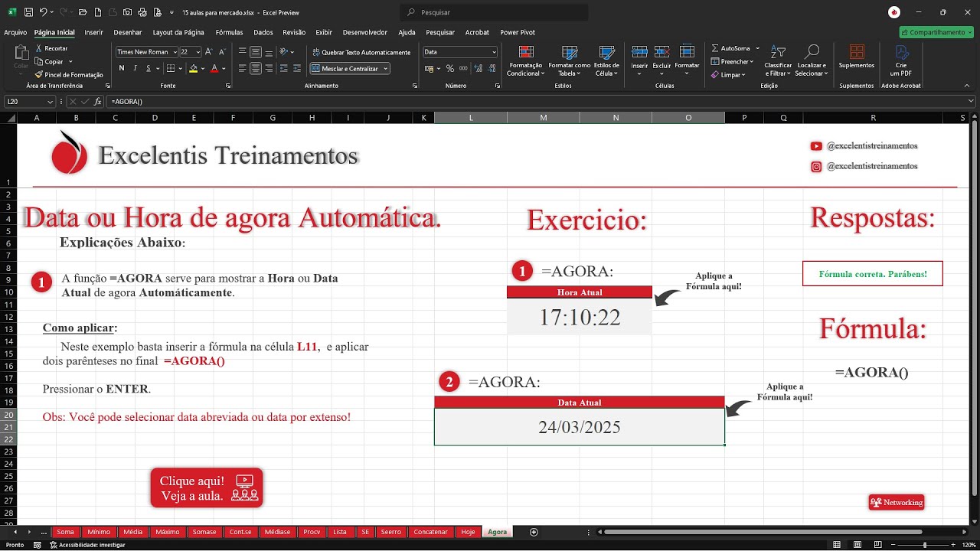Click the Networking button

pos(897,502)
